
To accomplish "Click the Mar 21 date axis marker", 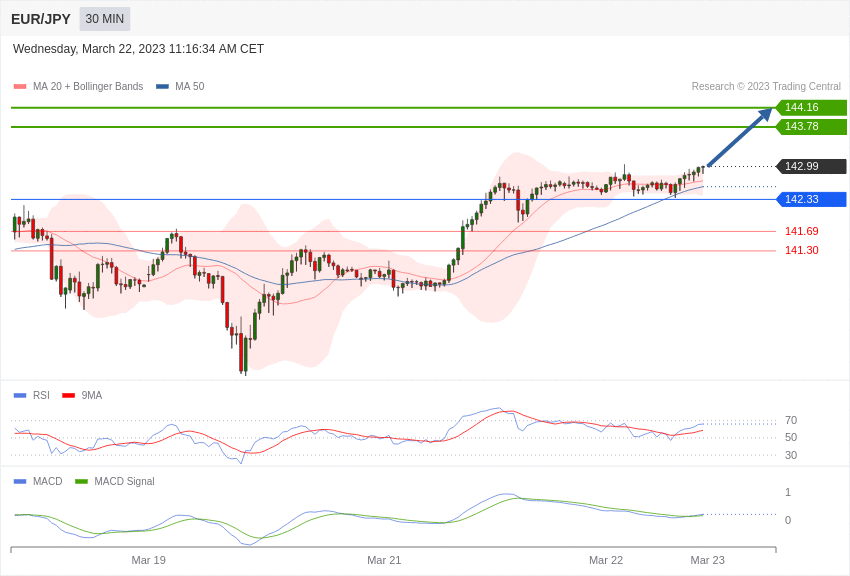I will click(384, 560).
